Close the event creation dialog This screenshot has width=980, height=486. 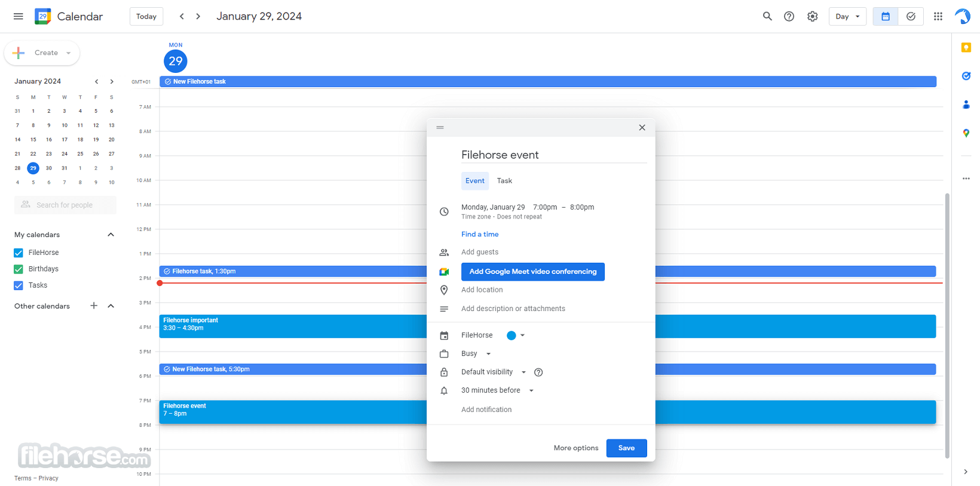(x=642, y=127)
